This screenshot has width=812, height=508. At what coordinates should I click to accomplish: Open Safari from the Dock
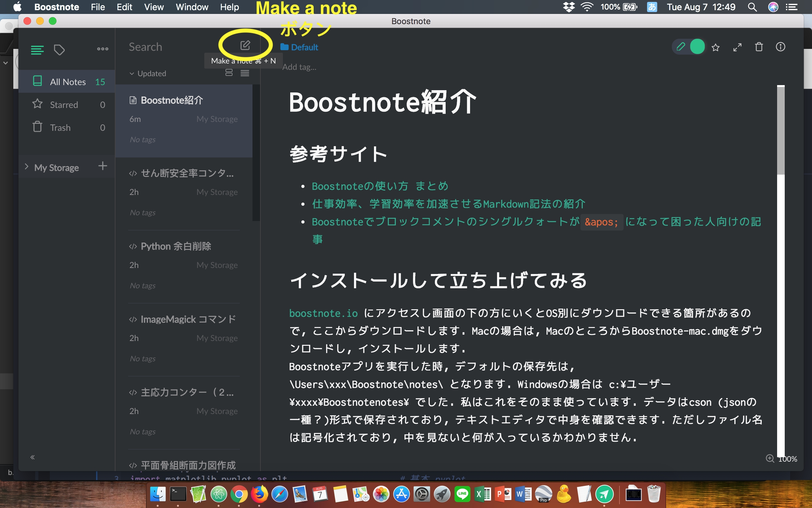(x=279, y=494)
